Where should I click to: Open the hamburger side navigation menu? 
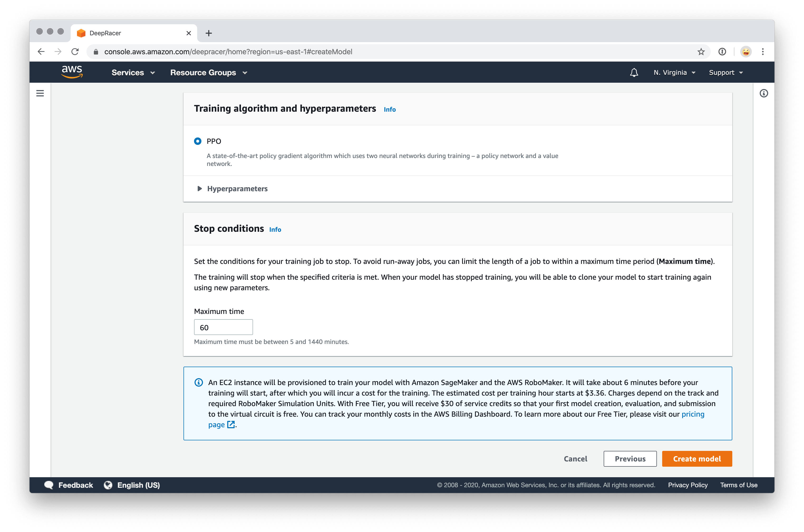pos(40,93)
